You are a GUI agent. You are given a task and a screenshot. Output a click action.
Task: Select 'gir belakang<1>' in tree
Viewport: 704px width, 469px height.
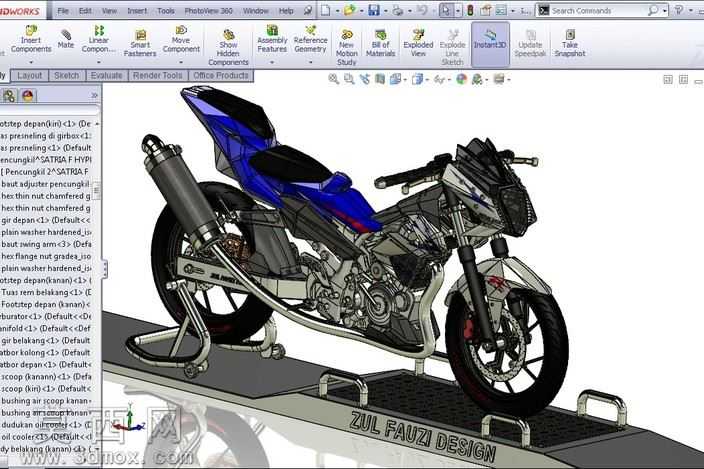click(x=45, y=340)
